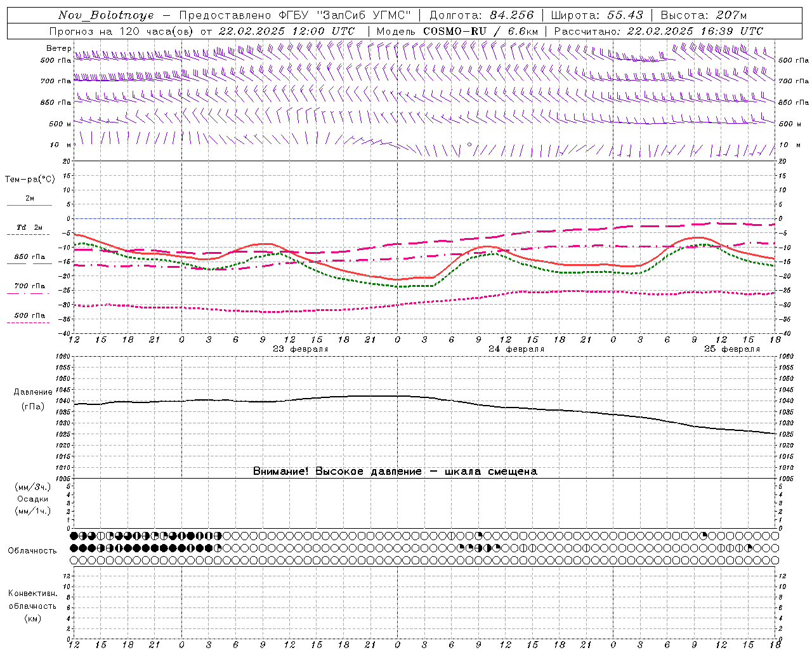This screenshot has height=650, width=812.
Task: Click the 'Модель COSMO-RU / 6.6км' text
Action: pyautogui.click(x=457, y=31)
